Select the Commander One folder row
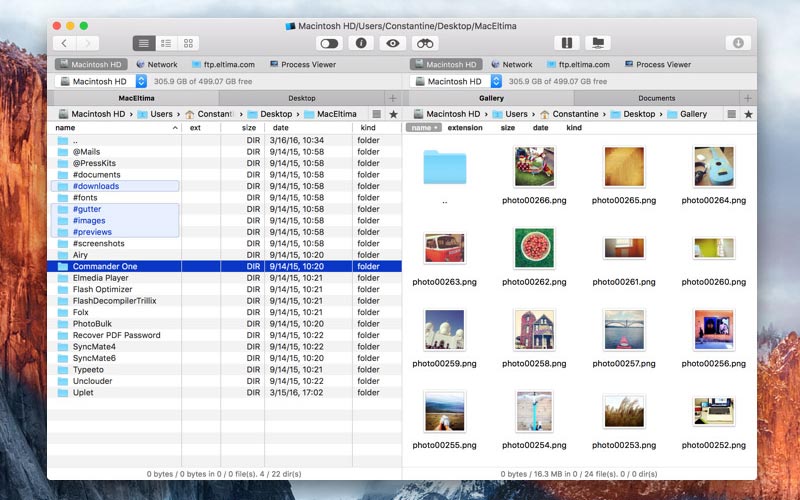800x500 pixels. pyautogui.click(x=224, y=266)
